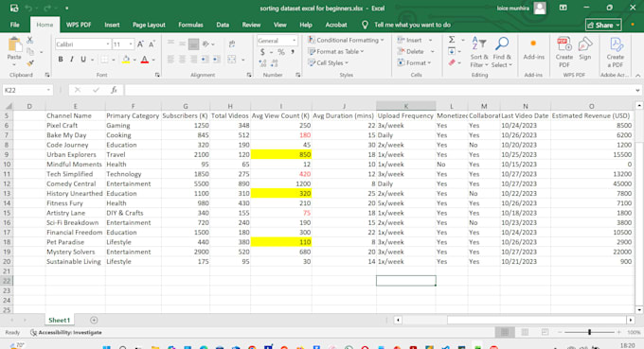Click the Name Box showing K22

(27, 90)
